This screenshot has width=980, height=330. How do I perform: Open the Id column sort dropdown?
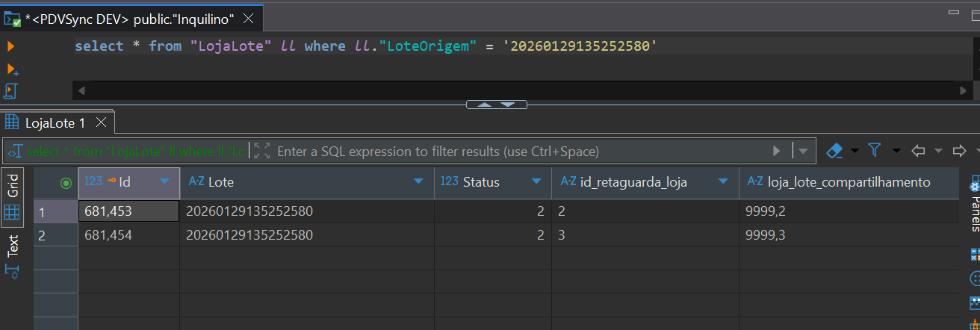click(x=165, y=182)
